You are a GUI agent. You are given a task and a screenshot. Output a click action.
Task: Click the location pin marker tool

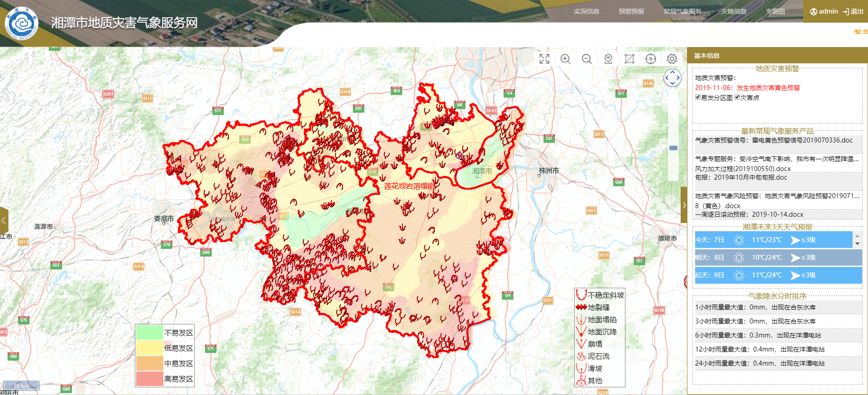coord(608,59)
